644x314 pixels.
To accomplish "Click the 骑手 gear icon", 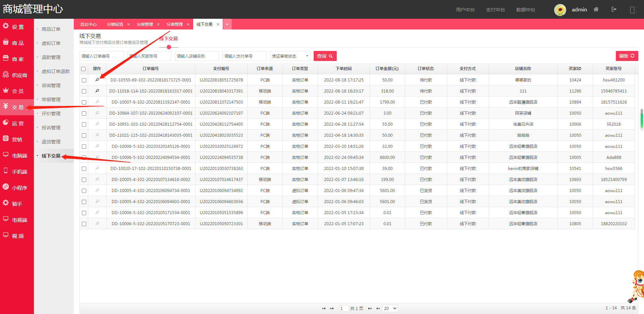I will [6, 203].
